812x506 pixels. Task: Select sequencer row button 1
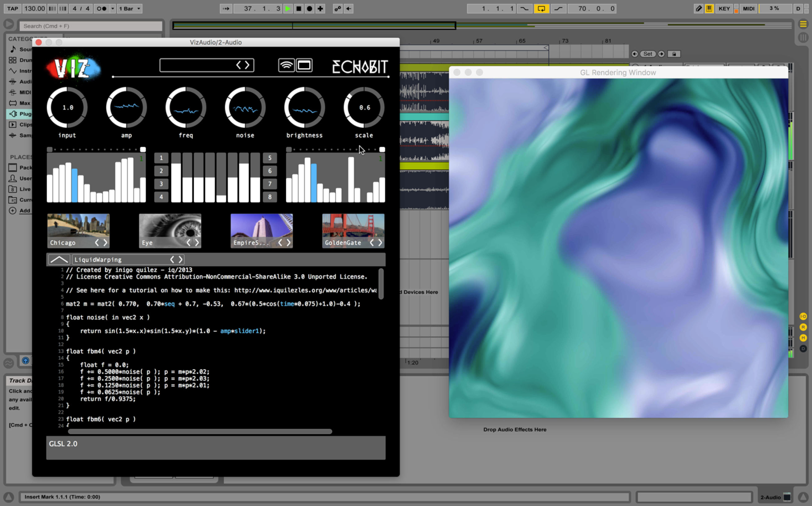click(x=161, y=158)
